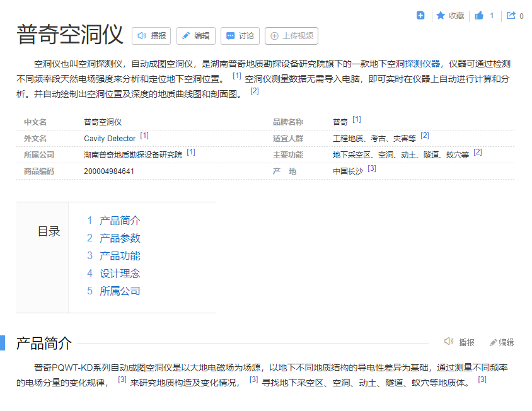Click the 目录 contents heading

pos(49,231)
